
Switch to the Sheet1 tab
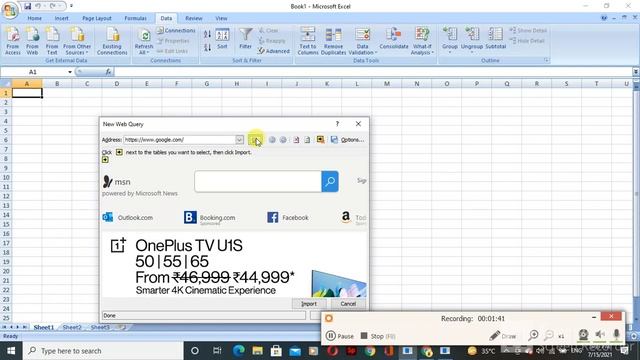click(x=43, y=327)
